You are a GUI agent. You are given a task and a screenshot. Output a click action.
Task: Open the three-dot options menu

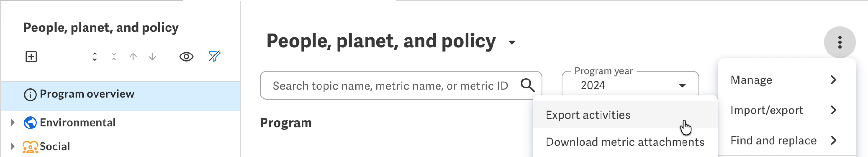(840, 42)
